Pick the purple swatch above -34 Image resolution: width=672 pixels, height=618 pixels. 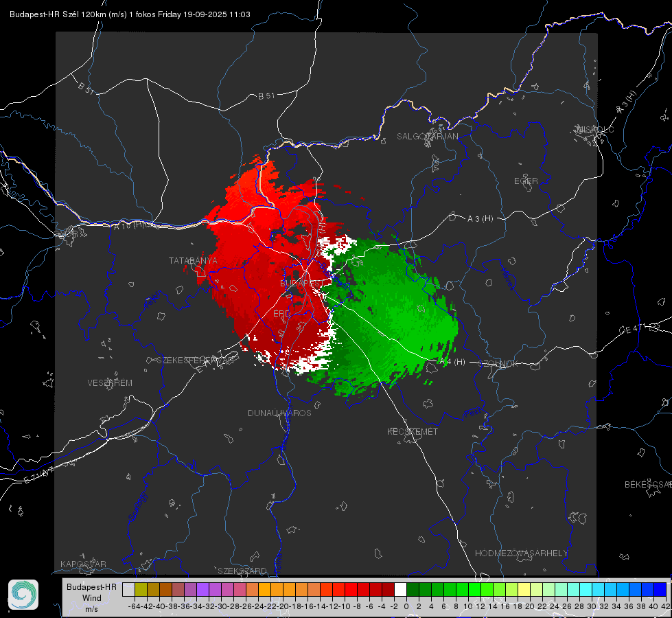(202, 589)
